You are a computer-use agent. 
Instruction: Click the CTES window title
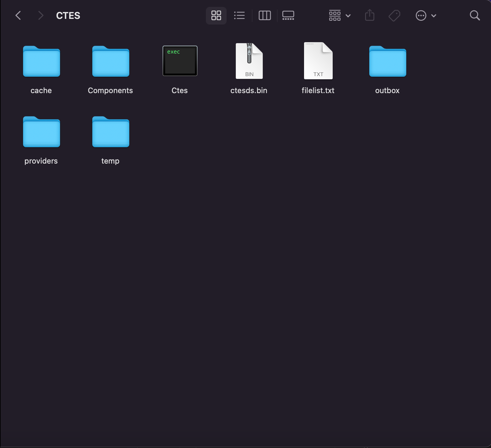68,15
